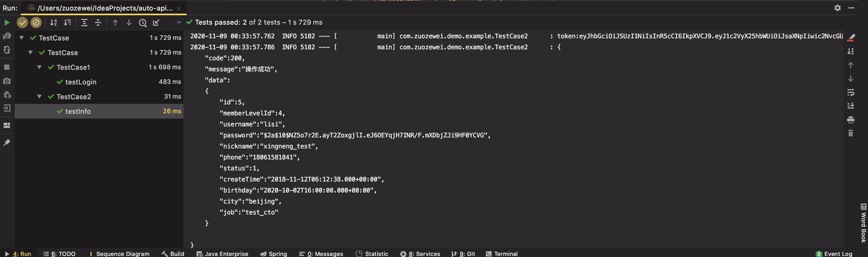Open the 8: Services tool window
The height and width of the screenshot is (257, 868).
(x=420, y=254)
